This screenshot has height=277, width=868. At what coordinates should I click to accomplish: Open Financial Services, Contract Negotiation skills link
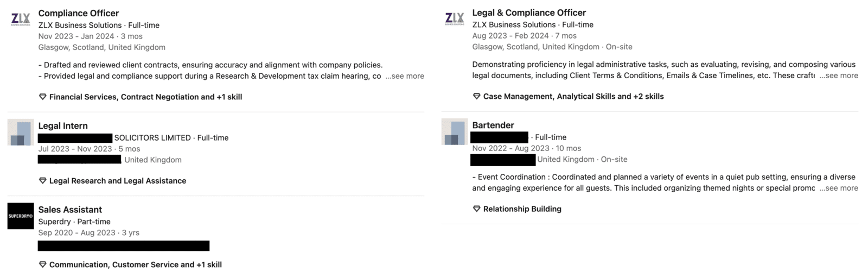click(x=145, y=97)
